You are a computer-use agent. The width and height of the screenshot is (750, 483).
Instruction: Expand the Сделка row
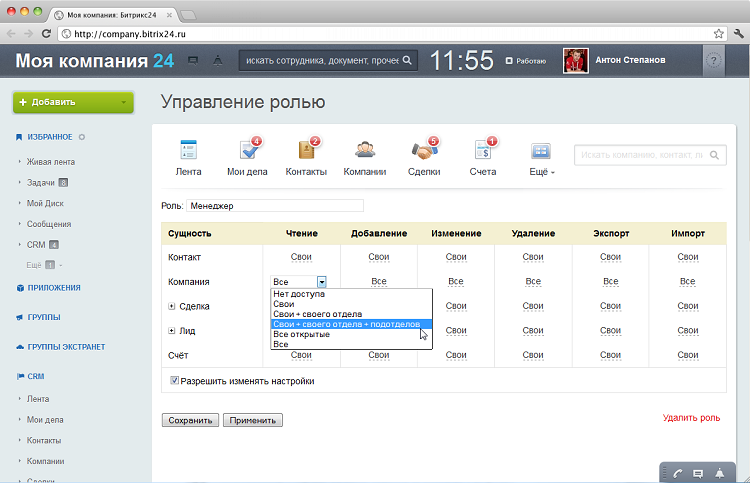click(172, 306)
